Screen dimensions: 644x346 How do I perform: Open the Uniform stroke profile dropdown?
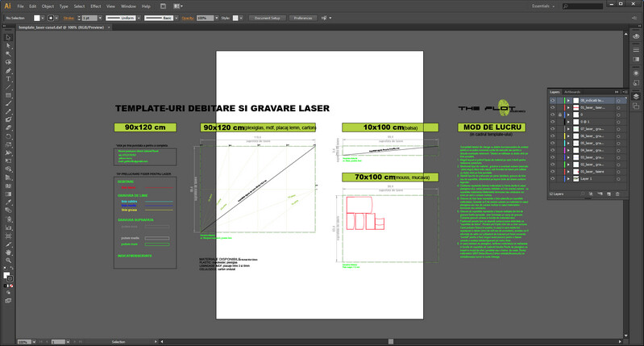pyautogui.click(x=123, y=17)
